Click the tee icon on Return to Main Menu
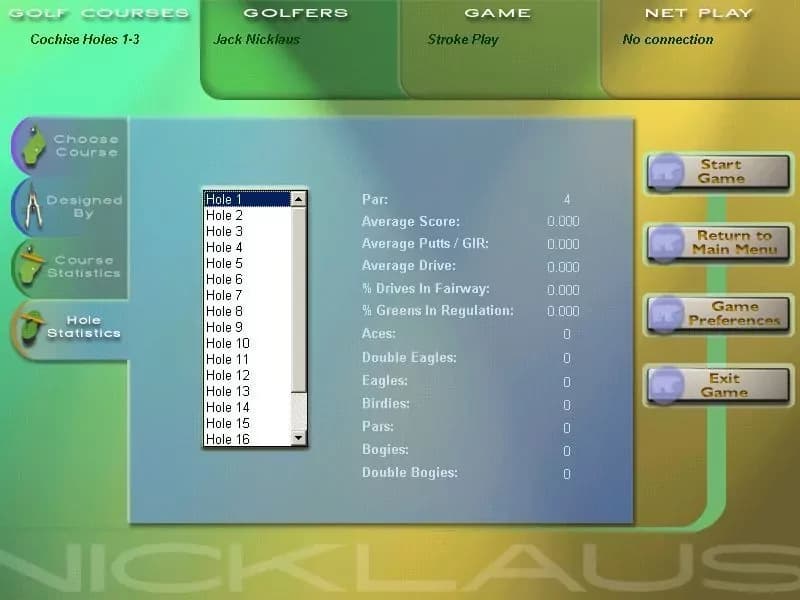The width and height of the screenshot is (800, 600). tap(666, 243)
